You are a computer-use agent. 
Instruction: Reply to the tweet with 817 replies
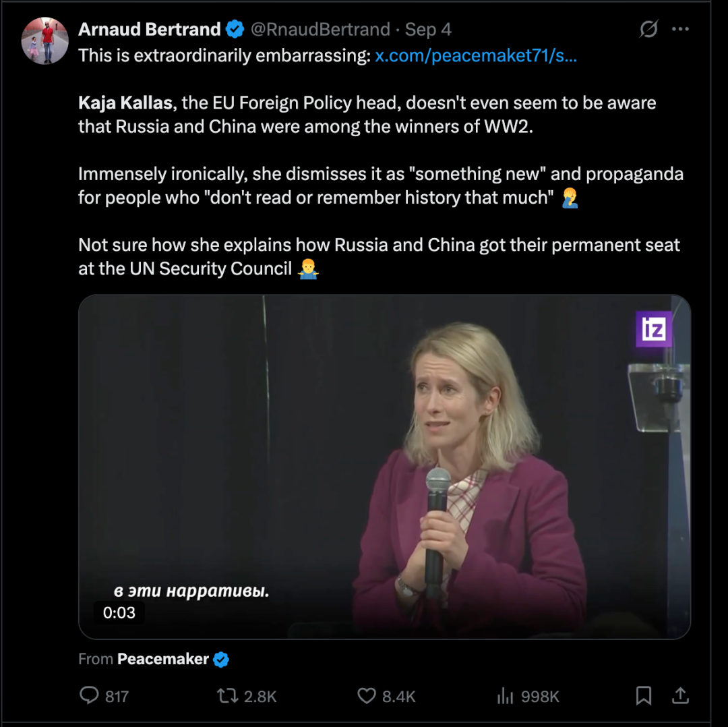(104, 696)
